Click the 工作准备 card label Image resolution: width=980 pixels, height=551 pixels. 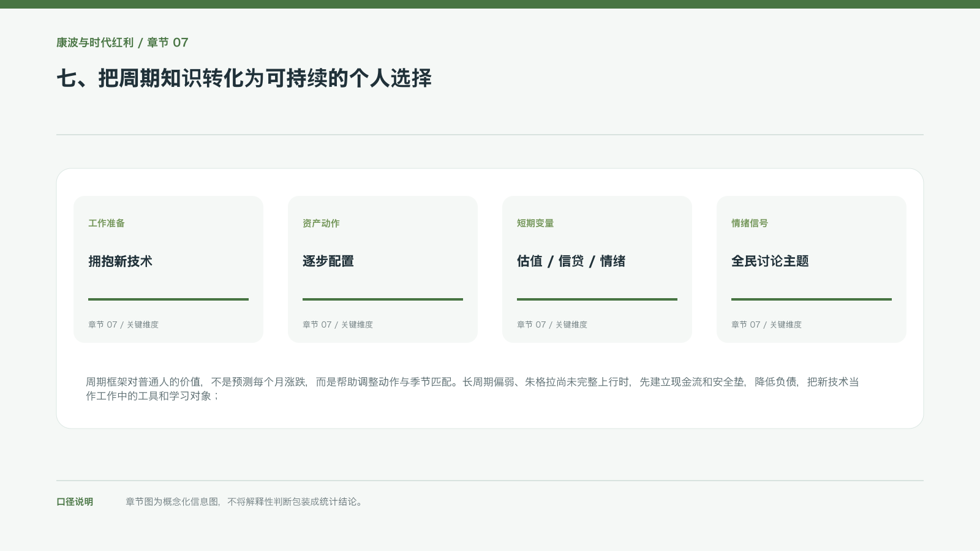pos(107,223)
